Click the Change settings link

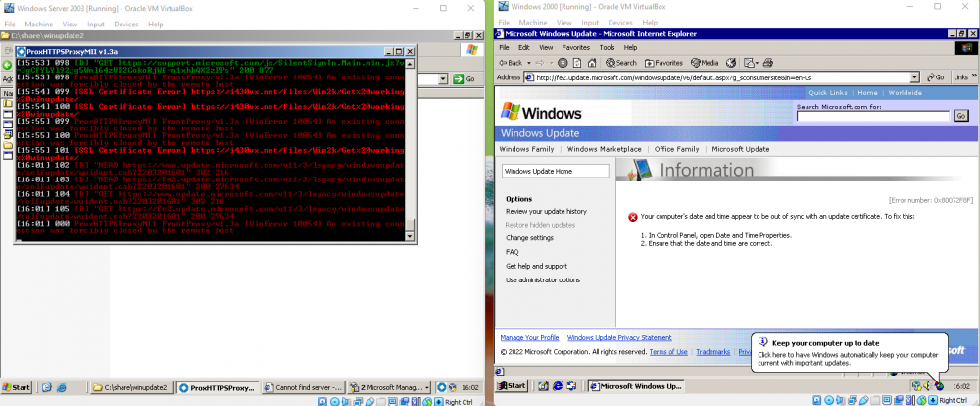click(x=529, y=238)
